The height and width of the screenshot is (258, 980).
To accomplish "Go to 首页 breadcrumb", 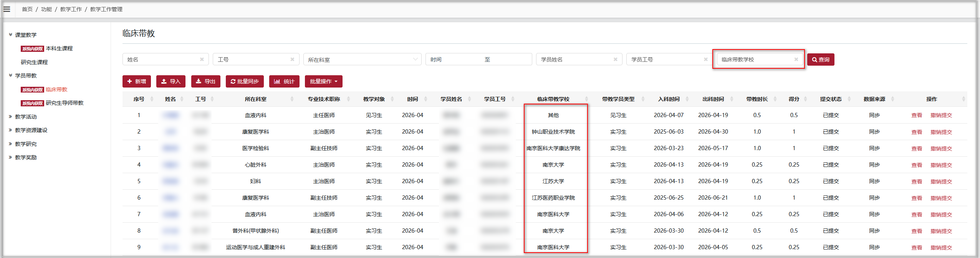I will (27, 9).
